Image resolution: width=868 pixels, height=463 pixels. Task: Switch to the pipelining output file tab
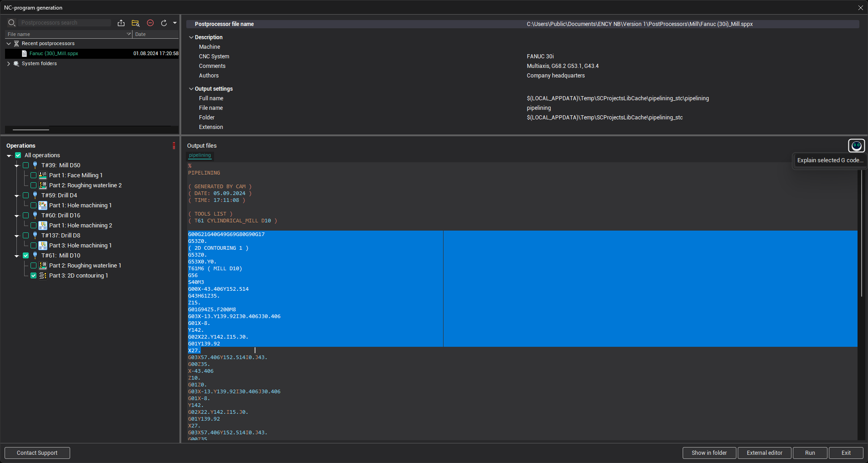pyautogui.click(x=199, y=155)
